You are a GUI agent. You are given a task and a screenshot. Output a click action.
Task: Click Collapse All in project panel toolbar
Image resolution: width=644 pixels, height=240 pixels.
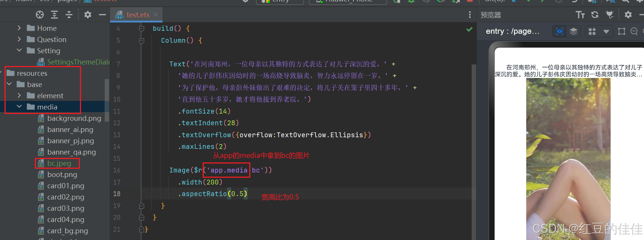click(69, 15)
